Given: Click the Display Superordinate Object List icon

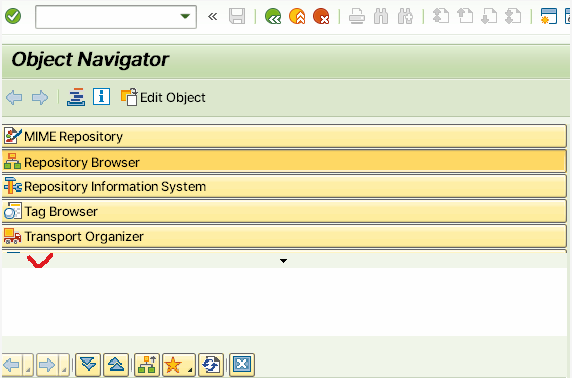Looking at the screenshot, I should click(147, 364).
